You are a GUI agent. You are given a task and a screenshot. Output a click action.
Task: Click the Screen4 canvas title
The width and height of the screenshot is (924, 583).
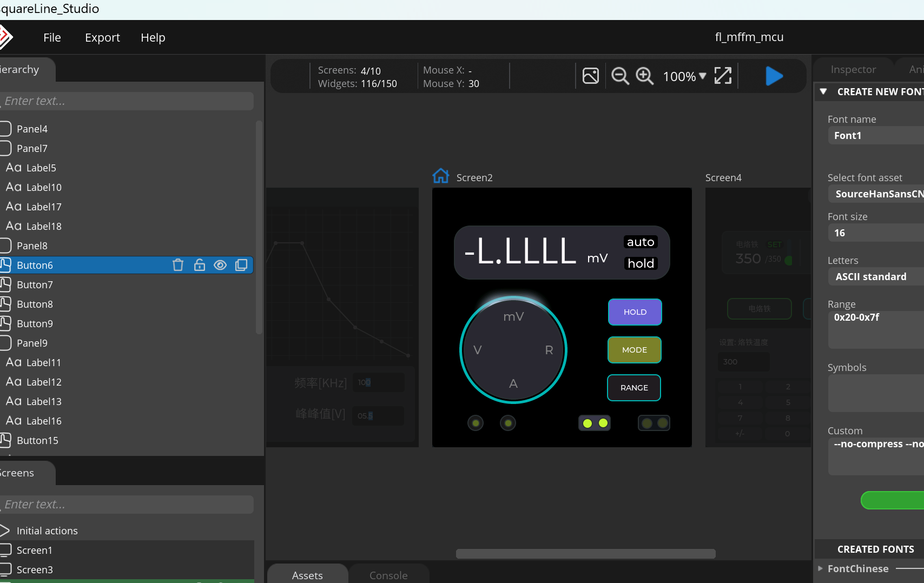point(723,177)
